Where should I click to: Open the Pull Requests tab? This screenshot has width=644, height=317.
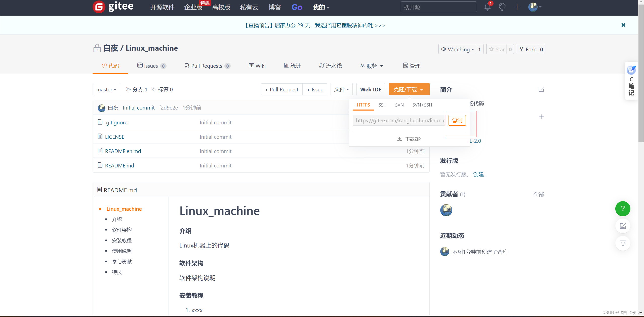208,66
